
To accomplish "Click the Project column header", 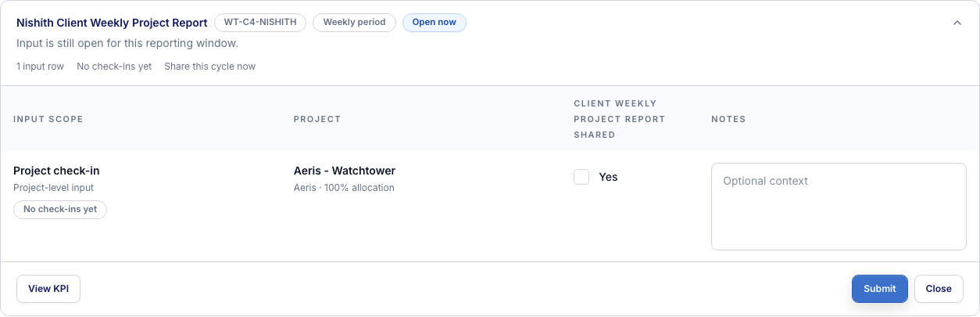I will click(317, 119).
